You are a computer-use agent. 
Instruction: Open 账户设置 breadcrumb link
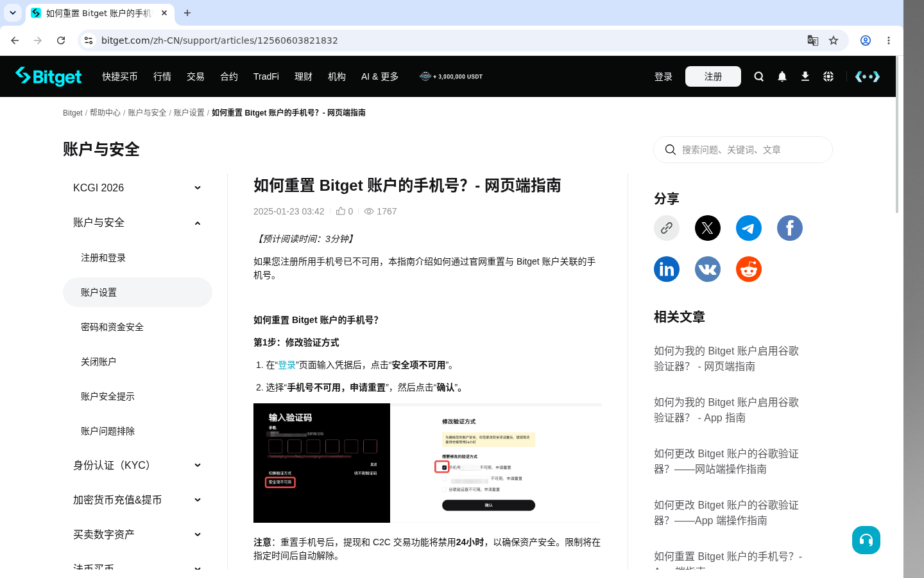(x=189, y=112)
